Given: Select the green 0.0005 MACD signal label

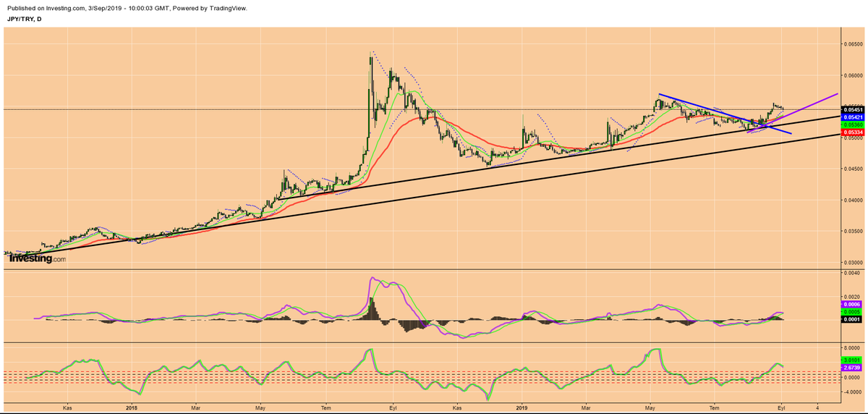Looking at the screenshot, I should [851, 312].
